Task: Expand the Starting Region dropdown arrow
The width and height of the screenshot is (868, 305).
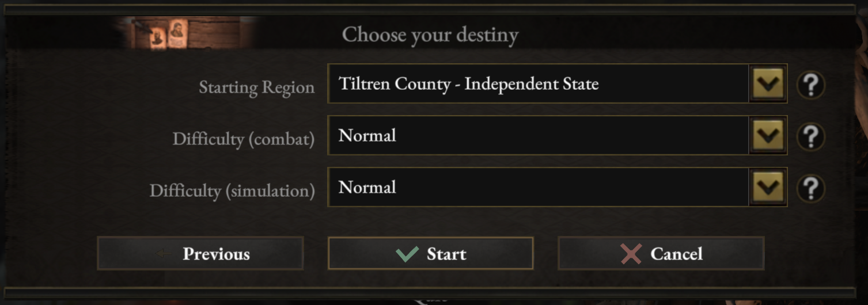Action: click(768, 84)
